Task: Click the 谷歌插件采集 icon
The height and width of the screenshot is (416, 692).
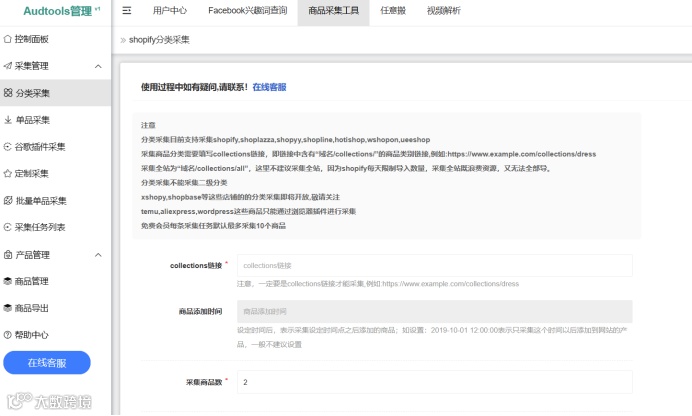Action: click(x=8, y=146)
